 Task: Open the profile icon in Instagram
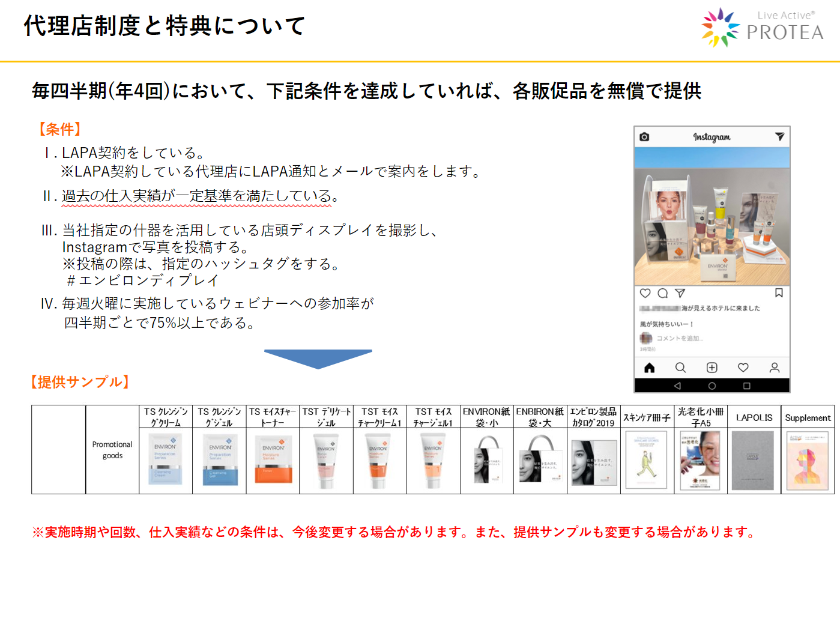pos(775,368)
